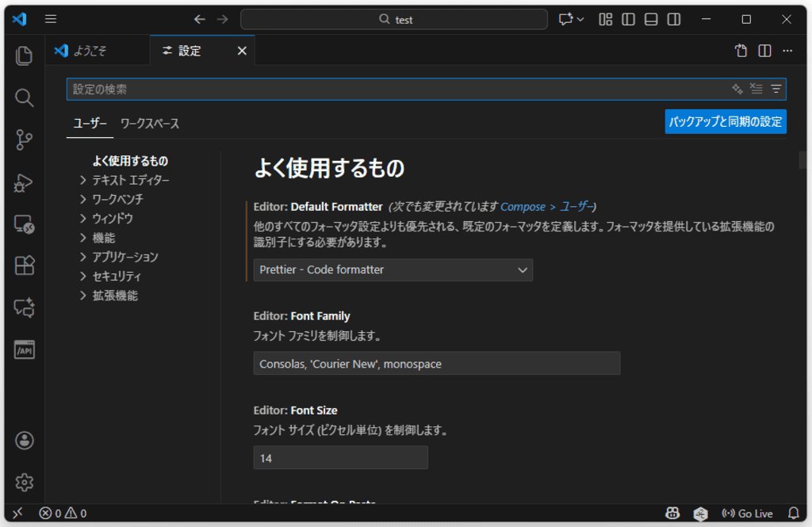Open the Explorer view in the activity bar

coord(24,55)
